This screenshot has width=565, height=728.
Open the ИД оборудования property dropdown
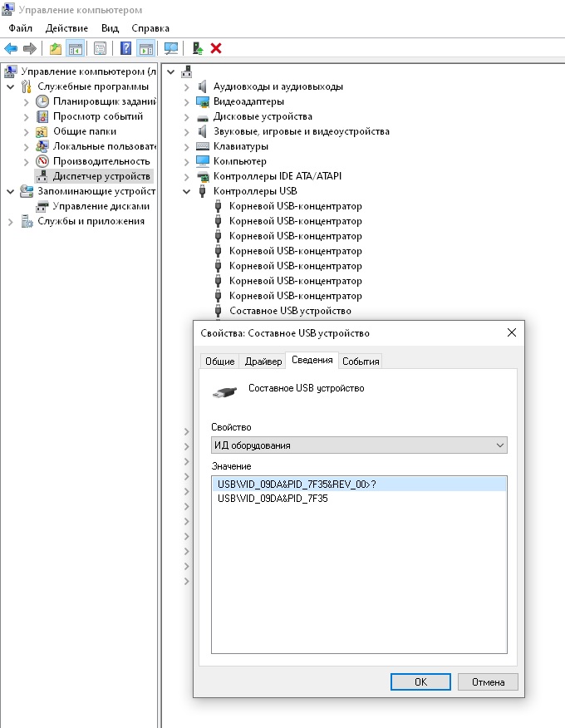[x=359, y=445]
